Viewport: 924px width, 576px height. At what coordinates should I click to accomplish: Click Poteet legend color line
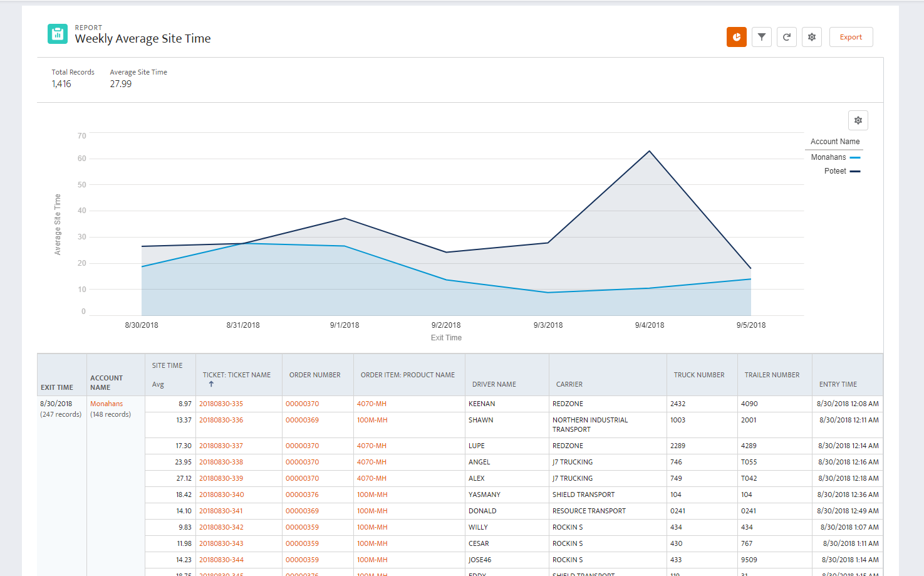[x=855, y=171]
